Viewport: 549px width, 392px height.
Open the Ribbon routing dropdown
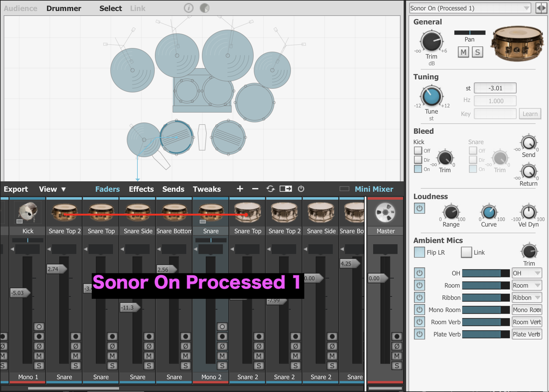click(x=527, y=298)
